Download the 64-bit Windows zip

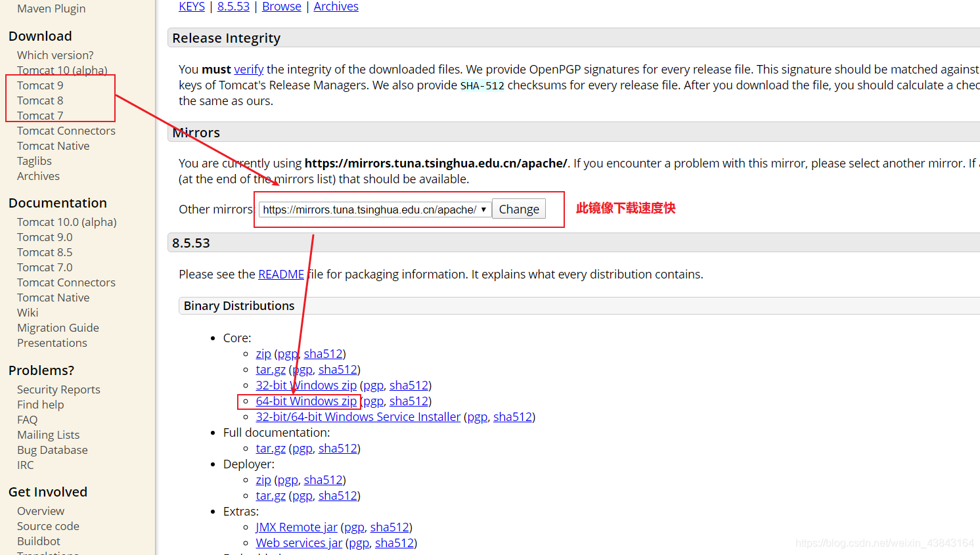[306, 401]
